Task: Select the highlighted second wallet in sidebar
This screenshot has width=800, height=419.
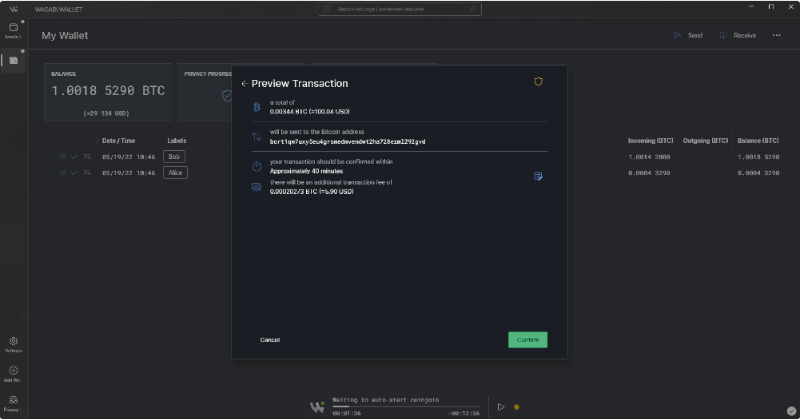Action: (13, 61)
